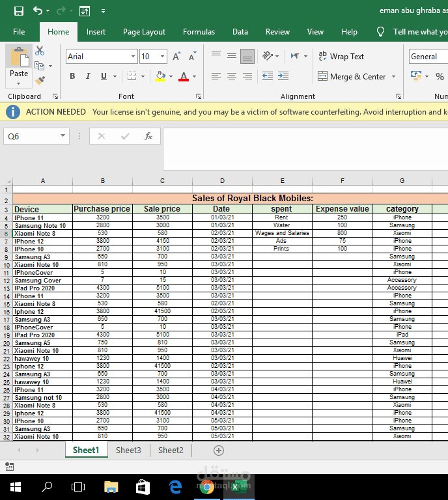Screen dimensions: 448x500
Task: Open the underline style dropdown arrow
Action: [115, 77]
